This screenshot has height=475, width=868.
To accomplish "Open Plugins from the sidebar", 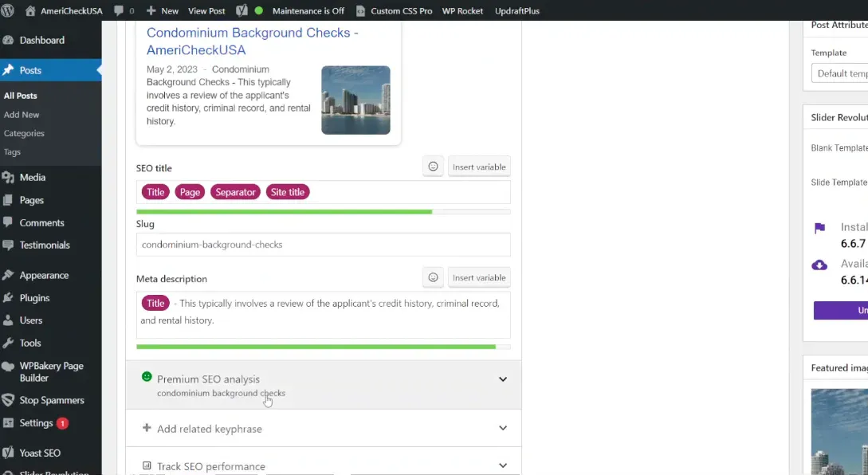I will point(34,298).
